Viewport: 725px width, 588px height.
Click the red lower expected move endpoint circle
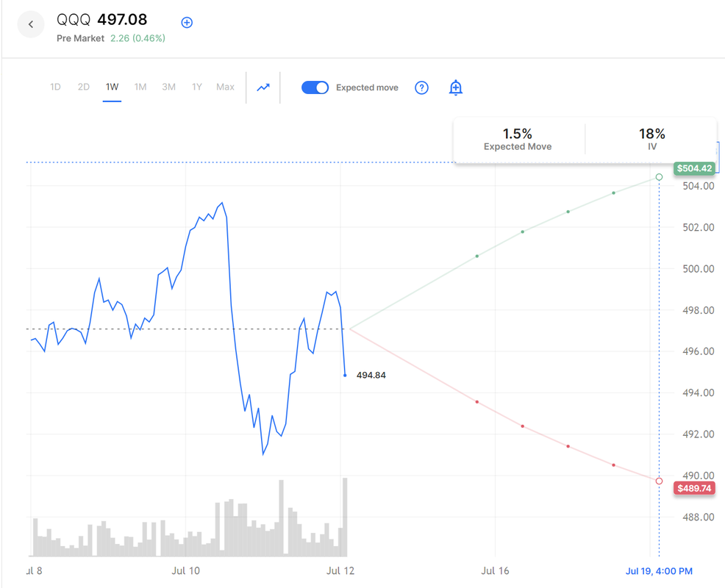point(659,481)
